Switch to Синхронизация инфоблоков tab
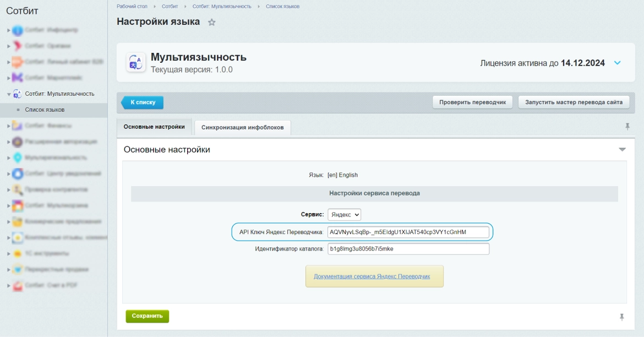644x337 pixels. coord(242,127)
